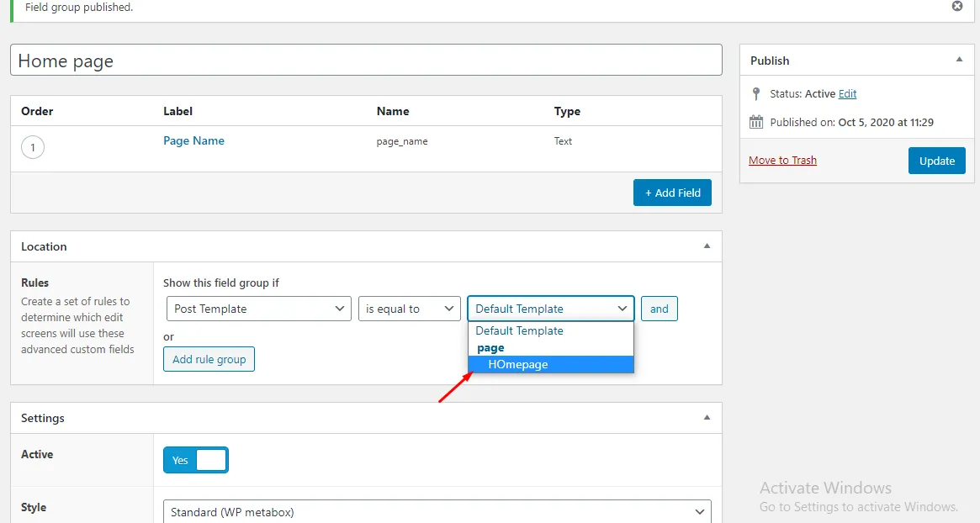Open the "is equal to" comparison dropdown
Image resolution: width=980 pixels, height=523 pixels.
(410, 309)
